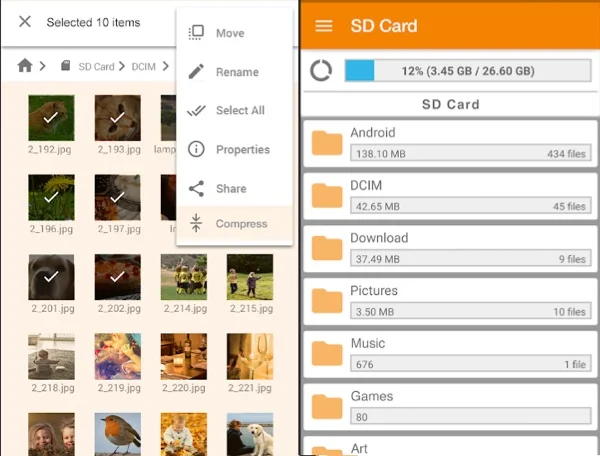Screen dimensions: 600x456
Task: Click the SD card chip icon in breadcrumb
Action: (65, 66)
